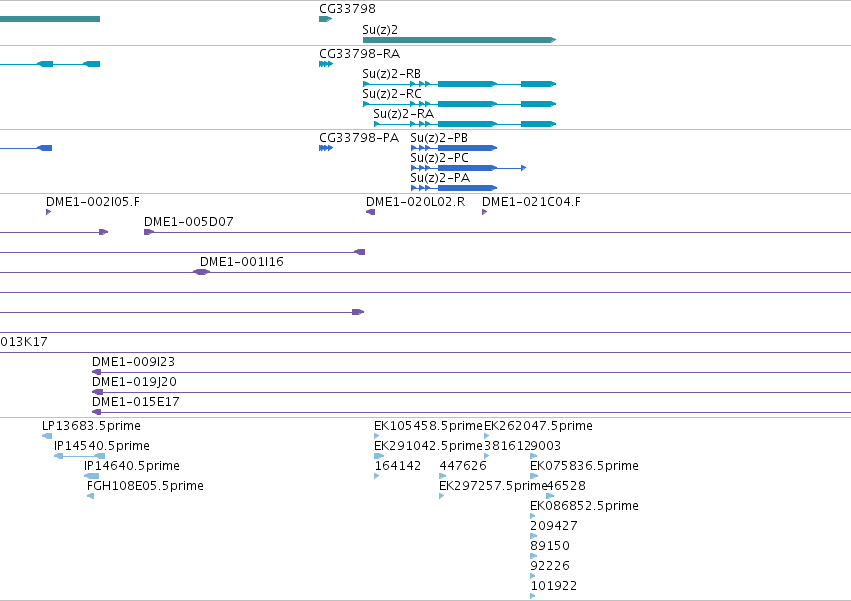851x601 pixels.
Task: Click the LP13683.5prime EST arrow
Action: [47, 435]
